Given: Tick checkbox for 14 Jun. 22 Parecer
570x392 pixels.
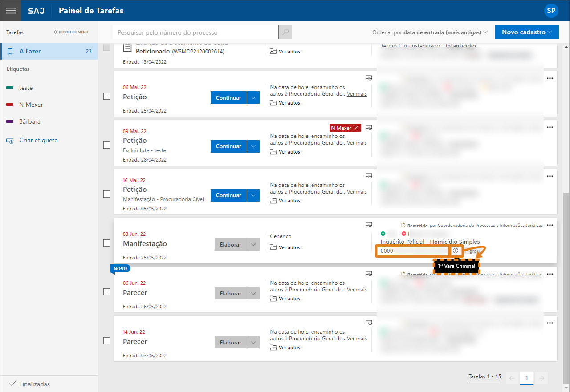Looking at the screenshot, I should (x=107, y=341).
